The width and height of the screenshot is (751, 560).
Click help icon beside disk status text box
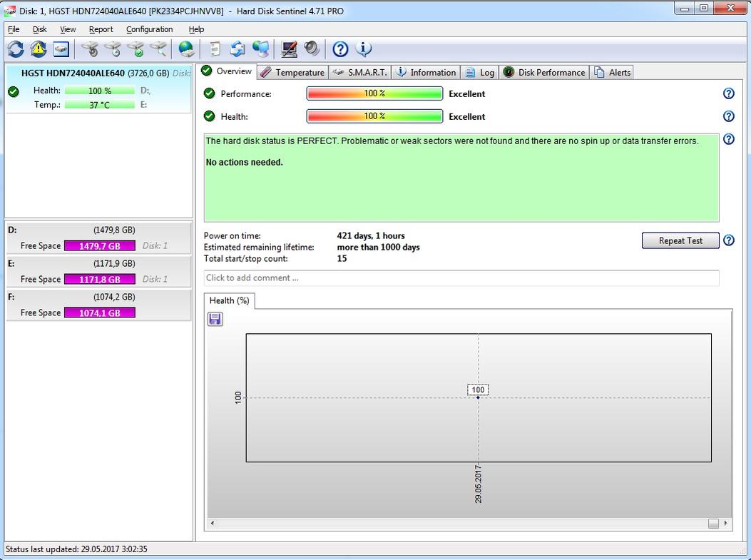[728, 139]
